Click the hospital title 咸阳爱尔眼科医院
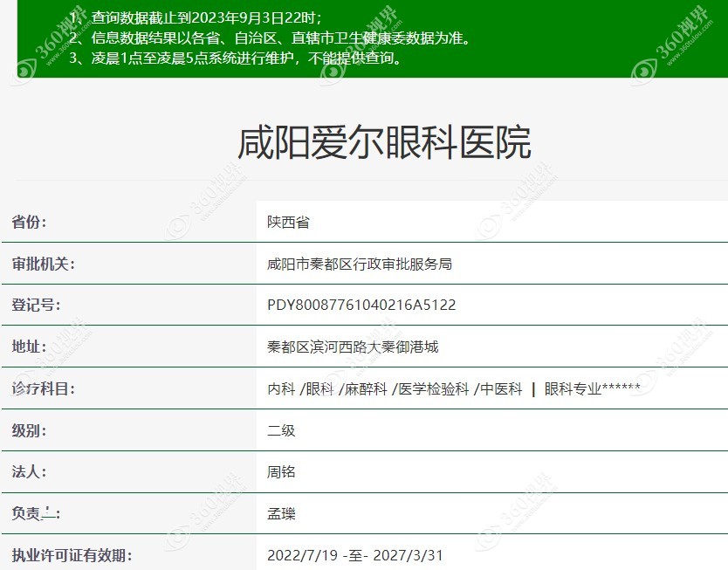Viewport: 728px width, 570px height. click(384, 143)
